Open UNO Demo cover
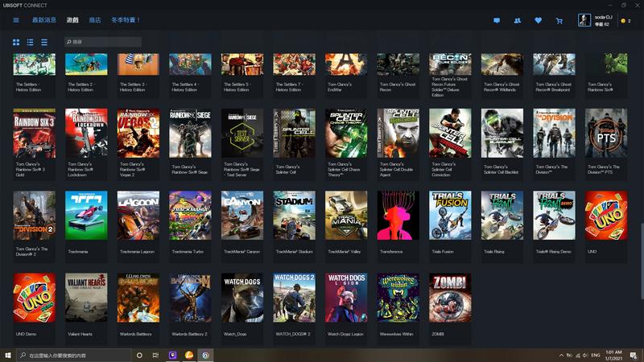This screenshot has width=644, height=362. (x=34, y=298)
